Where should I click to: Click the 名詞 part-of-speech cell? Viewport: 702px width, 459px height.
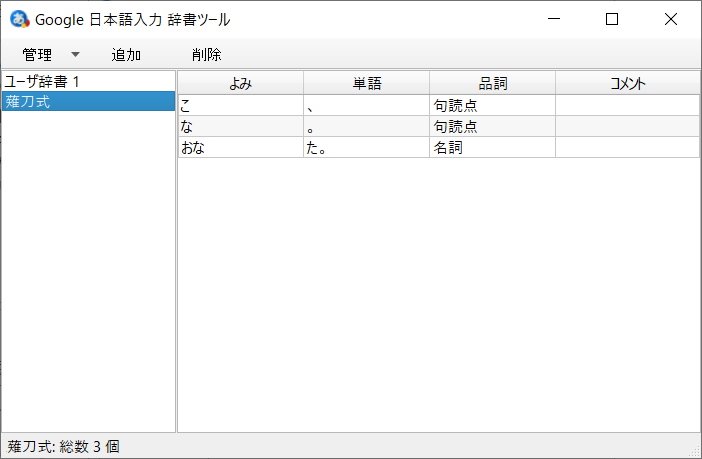492,148
